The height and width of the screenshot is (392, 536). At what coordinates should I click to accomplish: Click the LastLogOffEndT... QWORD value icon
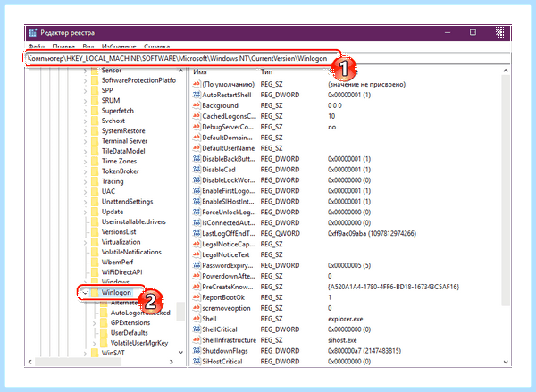(197, 233)
